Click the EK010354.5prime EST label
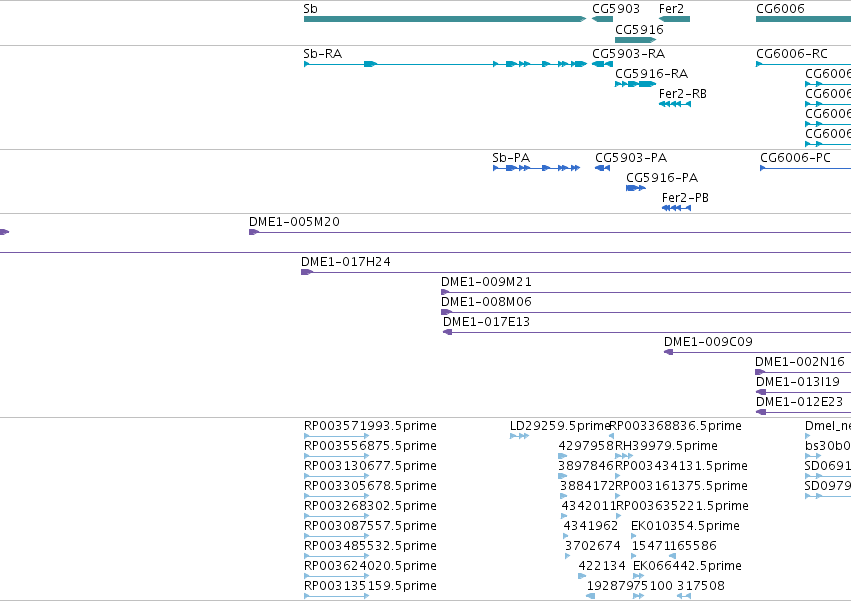Image resolution: width=851 pixels, height=601 pixels. point(685,526)
